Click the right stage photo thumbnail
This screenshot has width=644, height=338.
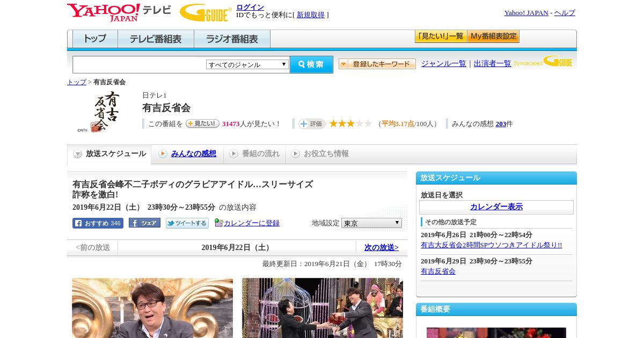pyautogui.click(x=323, y=308)
